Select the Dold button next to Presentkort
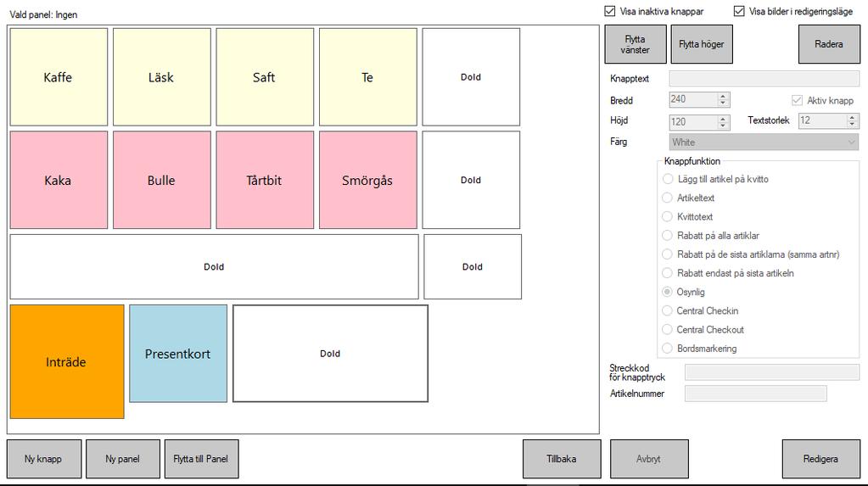 point(330,353)
